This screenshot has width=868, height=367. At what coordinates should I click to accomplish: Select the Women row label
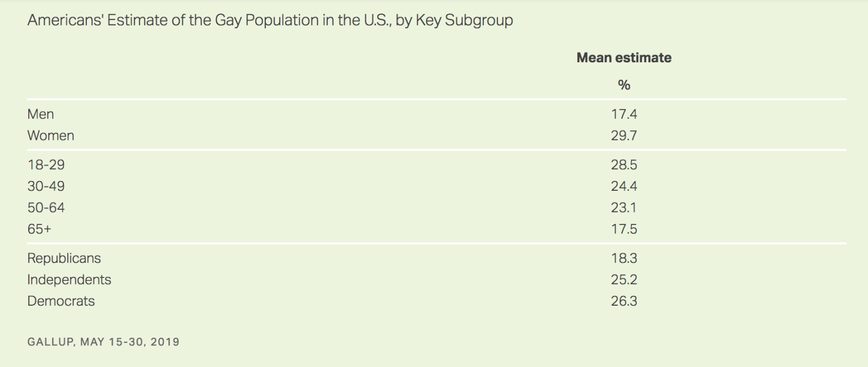point(50,136)
